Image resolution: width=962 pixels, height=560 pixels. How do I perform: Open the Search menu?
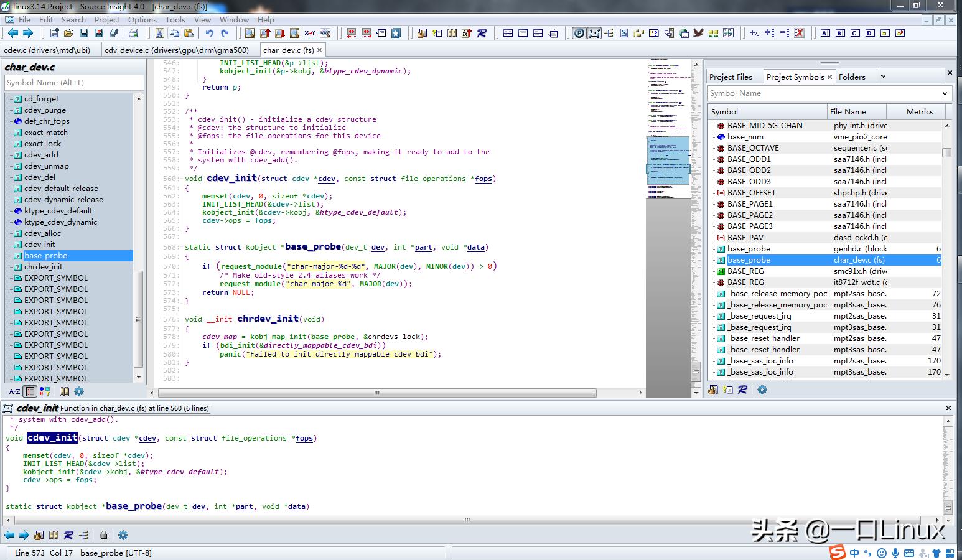[x=73, y=19]
